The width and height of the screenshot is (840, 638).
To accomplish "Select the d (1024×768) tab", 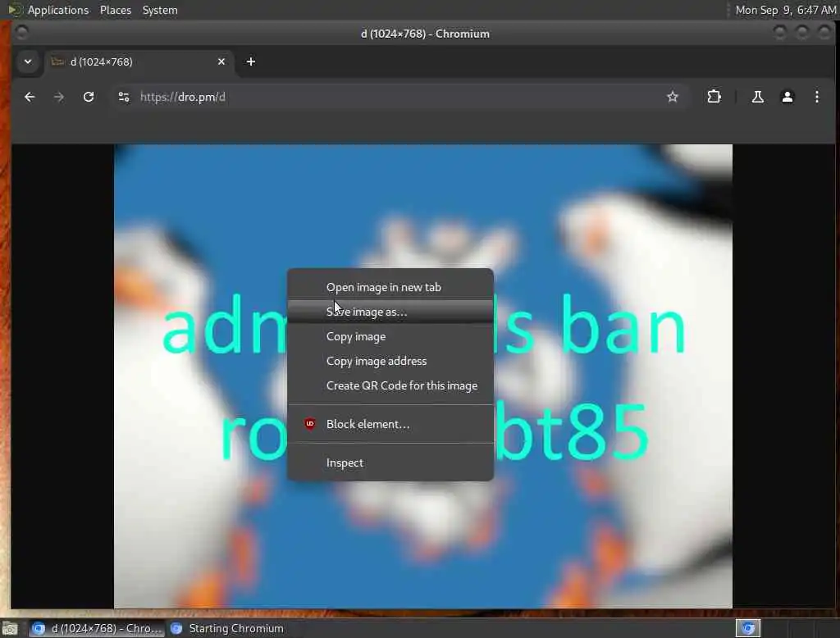I will (139, 62).
